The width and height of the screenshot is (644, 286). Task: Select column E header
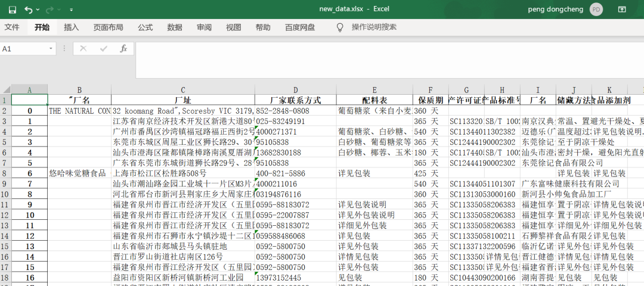coord(374,90)
